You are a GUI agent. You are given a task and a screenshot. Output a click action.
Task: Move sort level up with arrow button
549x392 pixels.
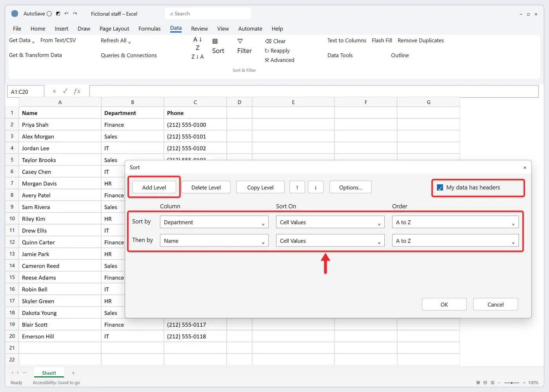pyautogui.click(x=297, y=187)
